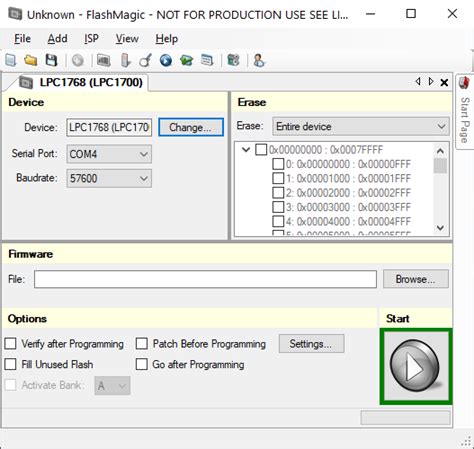The width and height of the screenshot is (474, 449).
Task: Check sector 0: 0x00000000 : 0x00000FFF box
Action: 278,164
